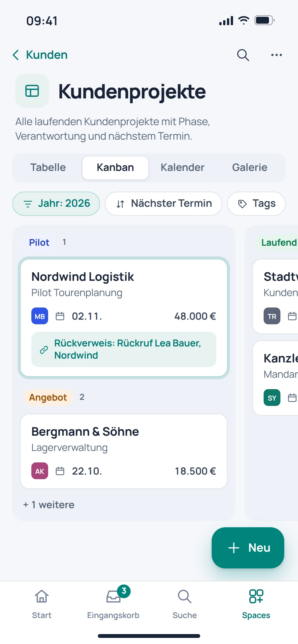Tap the battery indicator in status bar

(x=265, y=20)
